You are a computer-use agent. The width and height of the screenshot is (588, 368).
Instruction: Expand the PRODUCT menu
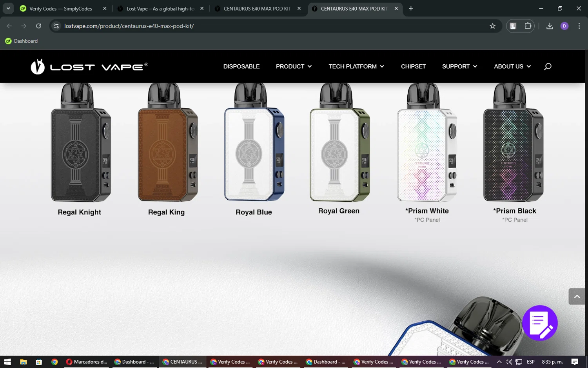click(294, 66)
